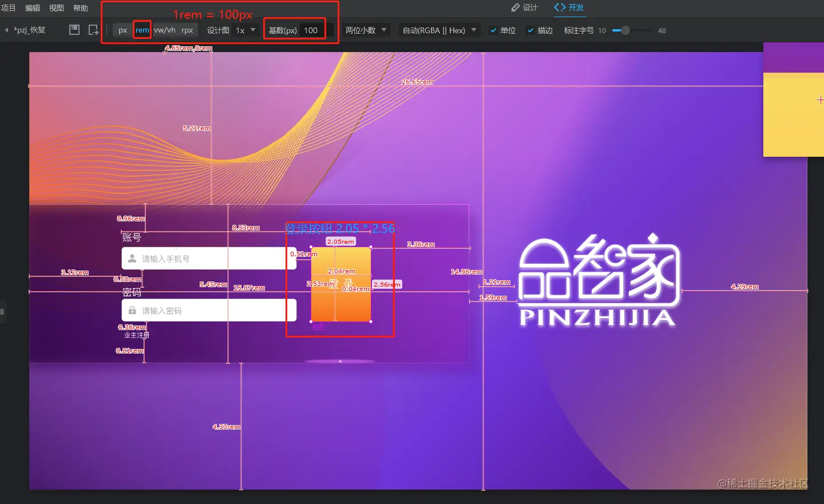The height and width of the screenshot is (504, 824).
Task: Switch to the 开发 tab
Action: coord(569,7)
